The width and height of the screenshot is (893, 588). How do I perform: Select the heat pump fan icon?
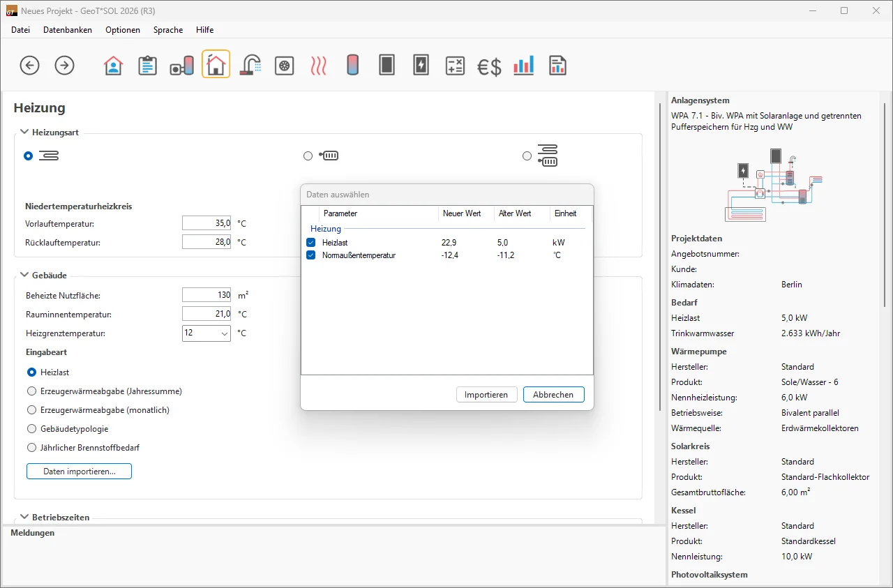(x=285, y=66)
